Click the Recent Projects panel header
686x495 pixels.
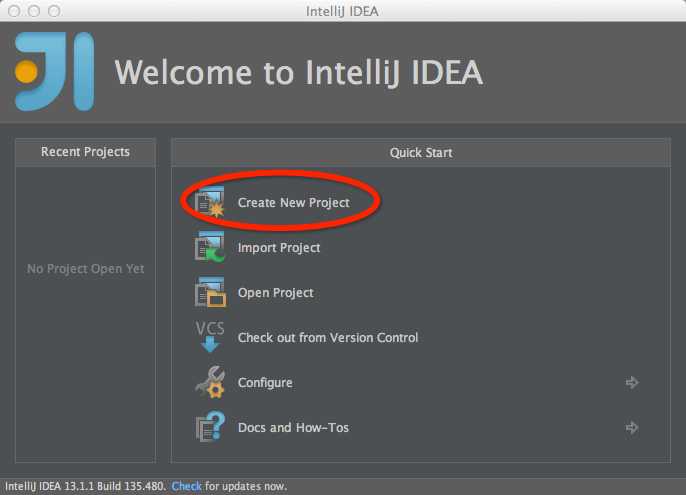(x=85, y=152)
